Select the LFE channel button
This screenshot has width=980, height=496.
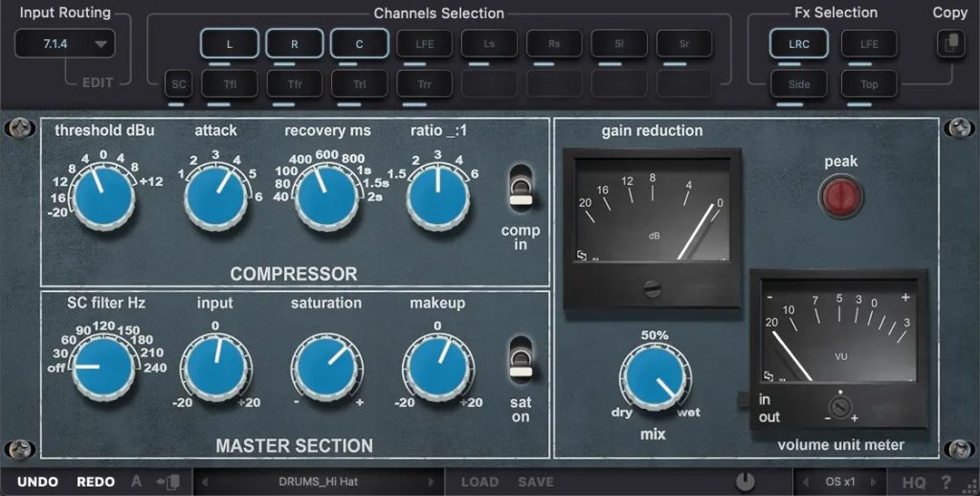[x=424, y=44]
